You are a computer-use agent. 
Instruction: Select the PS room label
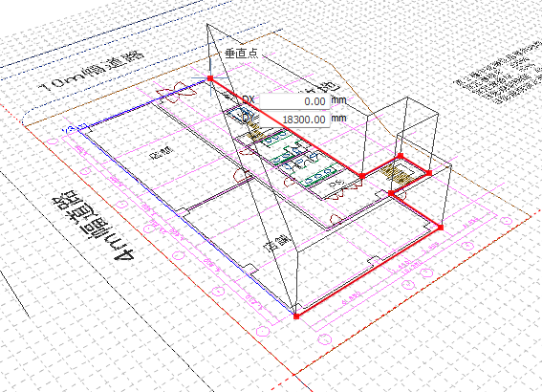[335, 184]
